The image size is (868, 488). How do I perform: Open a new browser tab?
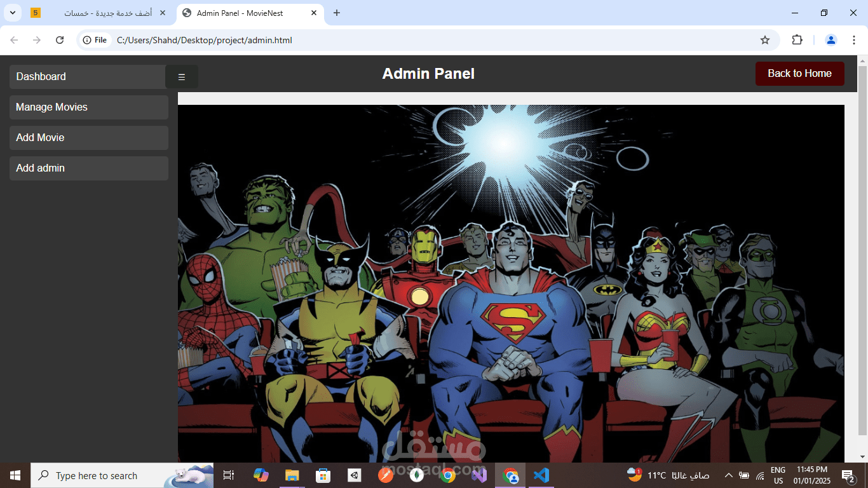pos(337,13)
